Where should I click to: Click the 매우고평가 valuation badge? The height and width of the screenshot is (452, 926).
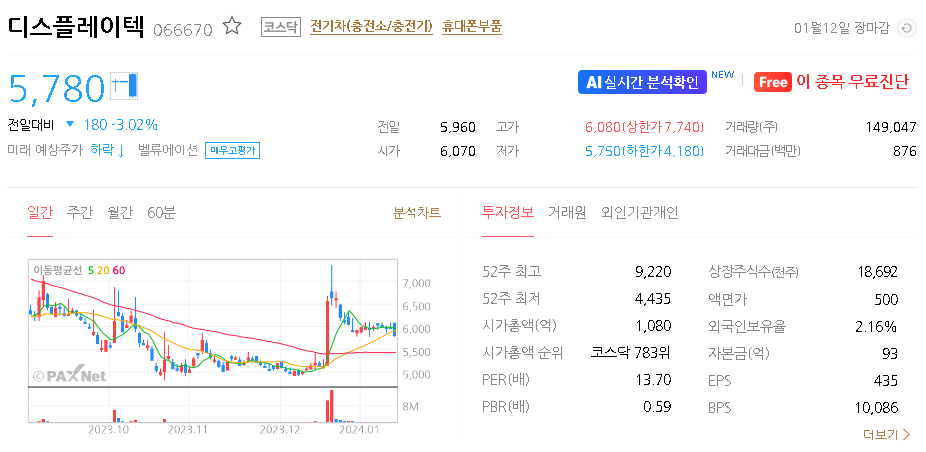tap(233, 151)
